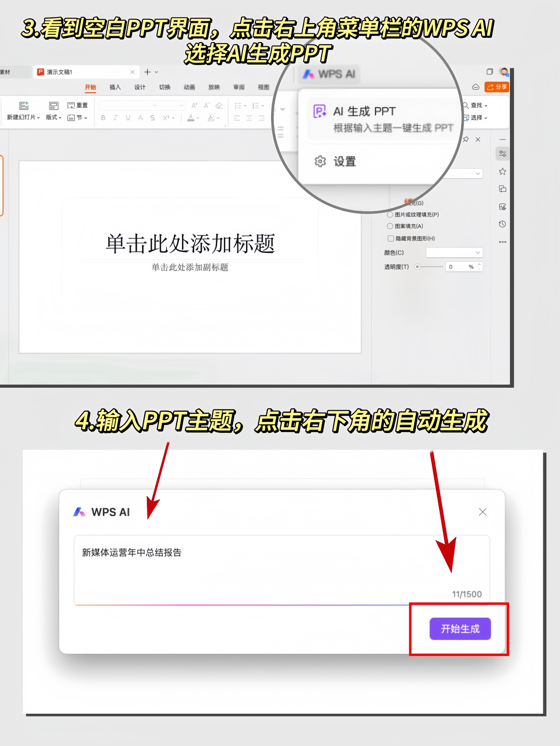Switch to the 插入 (Insert) tab
The image size is (560, 746).
tap(115, 87)
